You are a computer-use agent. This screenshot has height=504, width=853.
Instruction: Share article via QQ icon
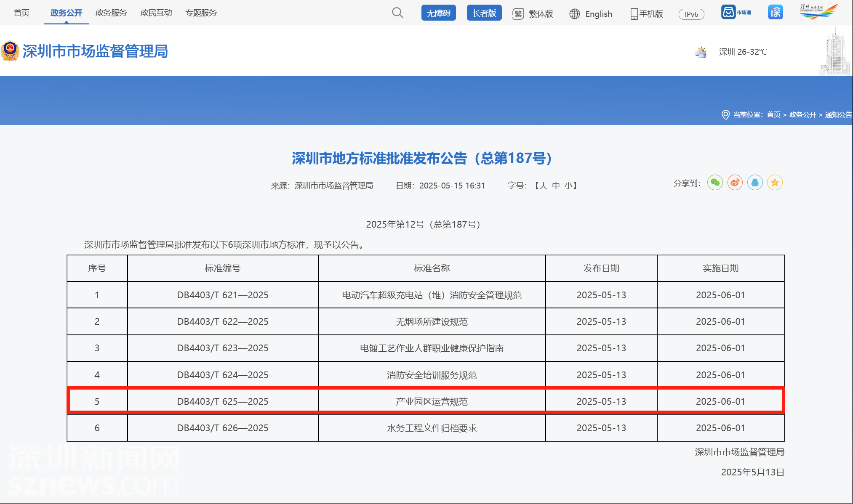click(755, 183)
